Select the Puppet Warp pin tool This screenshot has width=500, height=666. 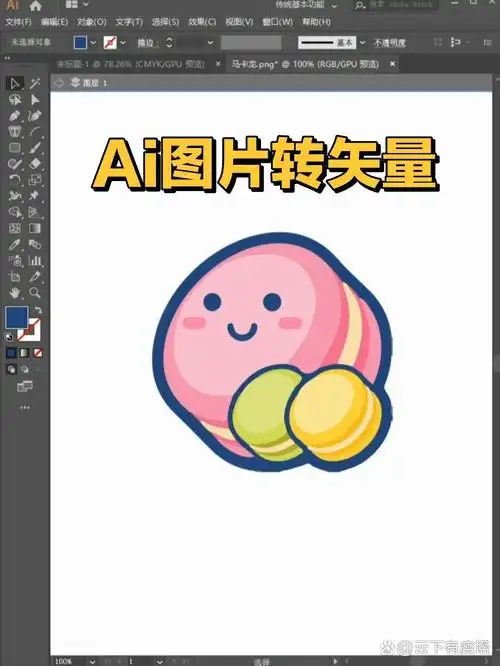(x=35, y=196)
